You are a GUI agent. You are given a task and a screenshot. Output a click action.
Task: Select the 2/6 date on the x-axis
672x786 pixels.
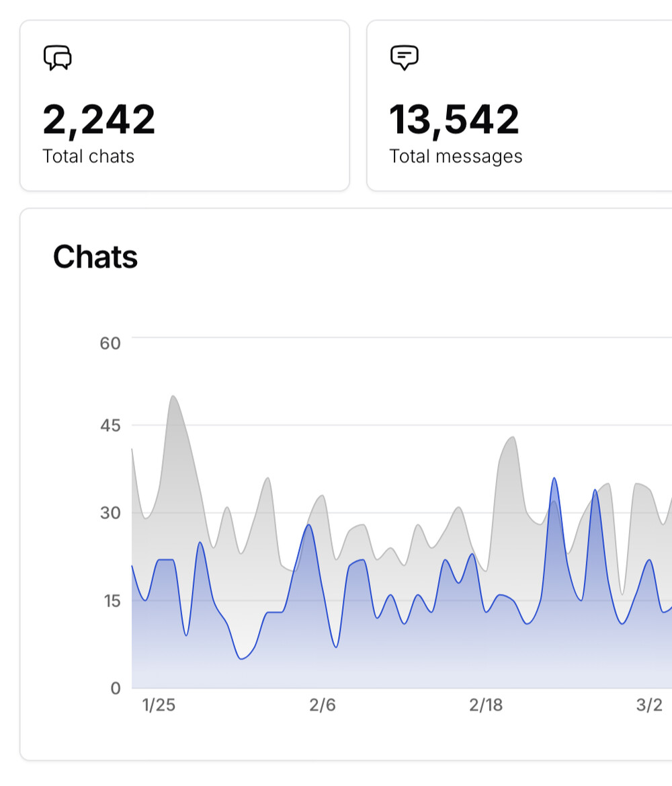tap(323, 705)
